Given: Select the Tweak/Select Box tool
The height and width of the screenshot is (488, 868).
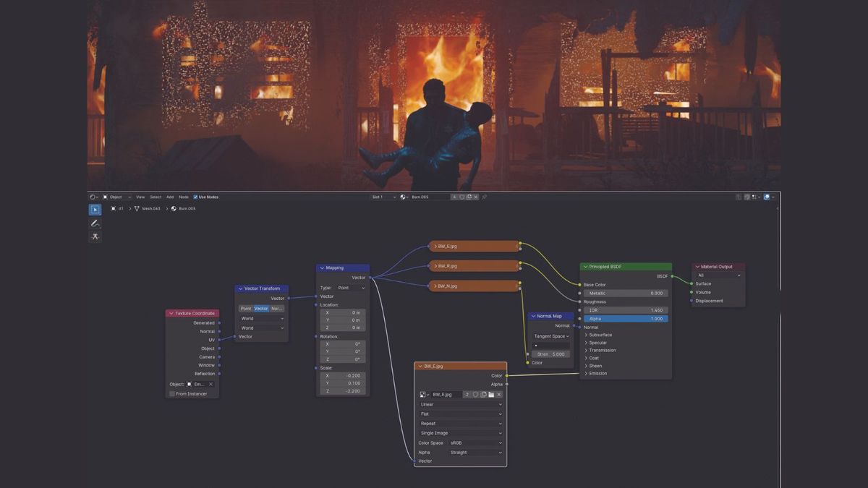Looking at the screenshot, I should pyautogui.click(x=95, y=209).
